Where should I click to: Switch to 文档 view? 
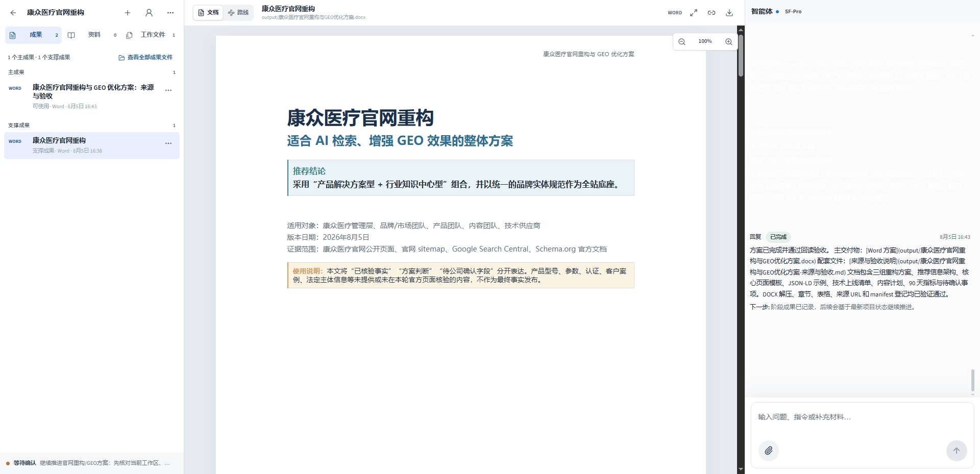208,13
